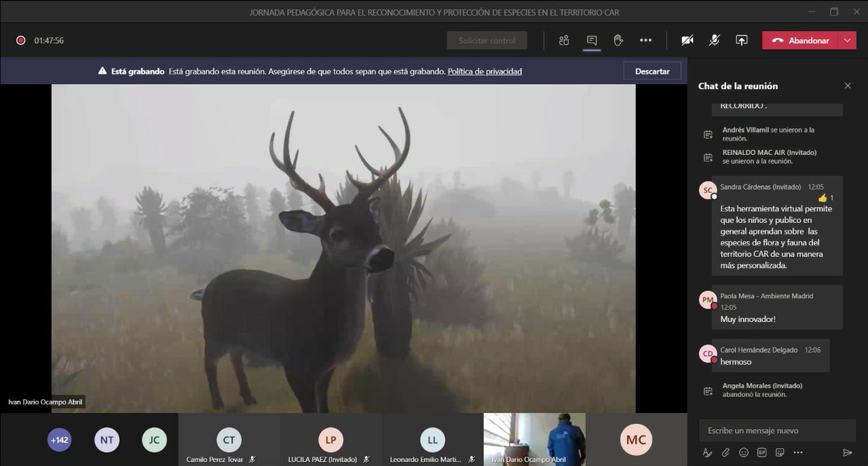Raise your hand in the meeting
Screen dimensions: 868x466
point(618,41)
